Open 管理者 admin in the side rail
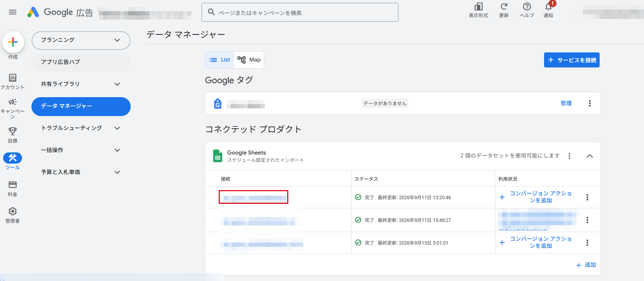The width and height of the screenshot is (644, 281). click(13, 215)
